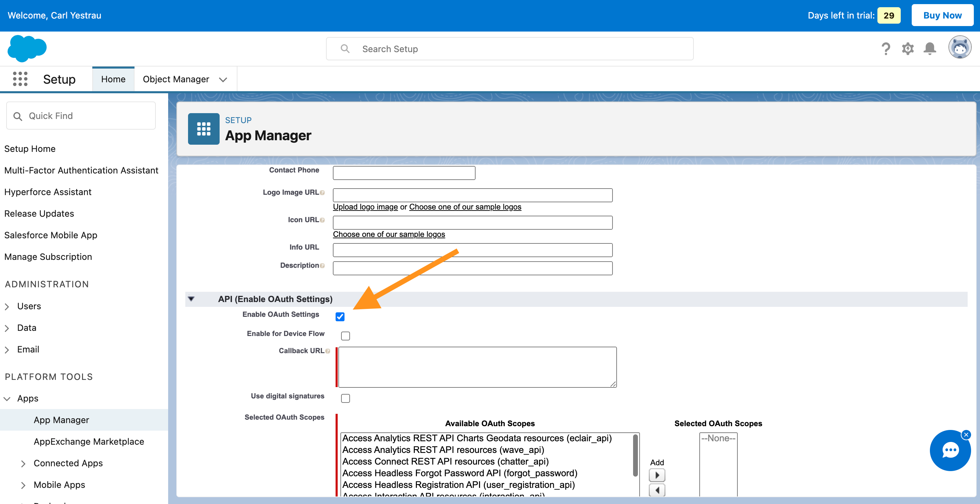This screenshot has height=504, width=980.
Task: Click the Available OAuth Scopes scrollbar
Action: pos(635,455)
